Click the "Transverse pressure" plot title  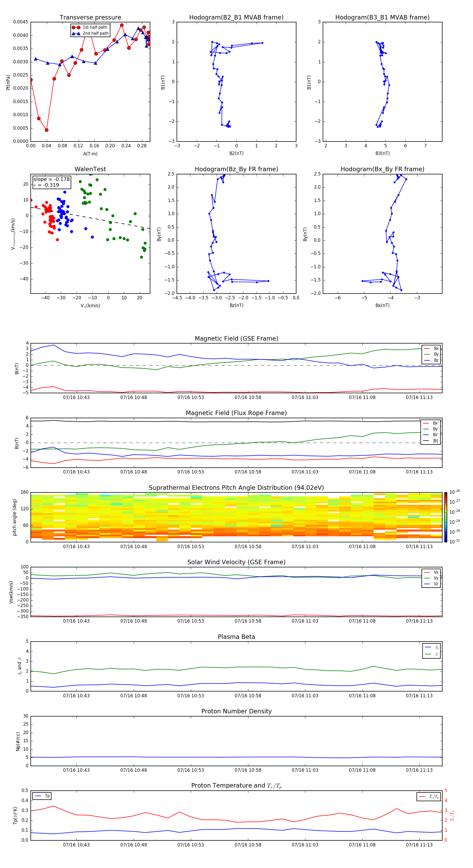[x=90, y=17]
